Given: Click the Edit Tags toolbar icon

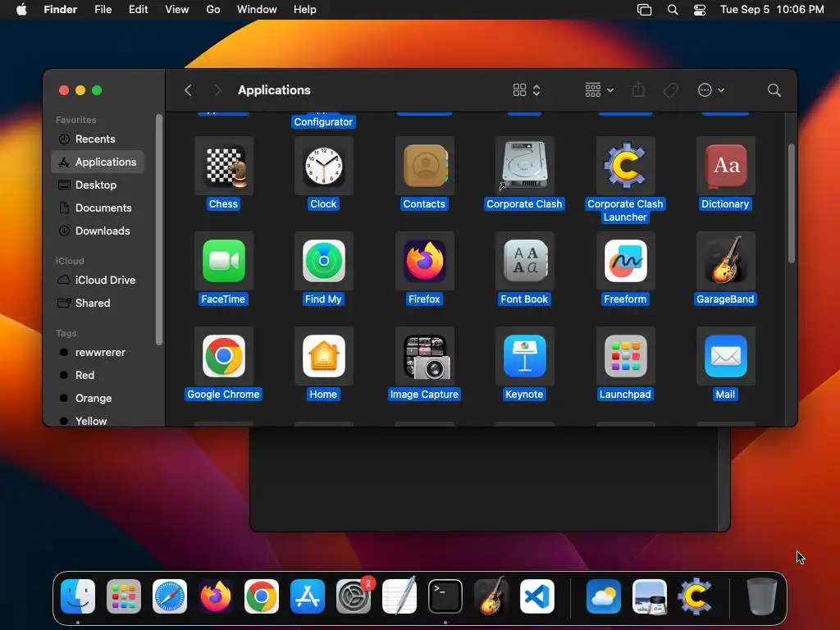Looking at the screenshot, I should pyautogui.click(x=670, y=90).
